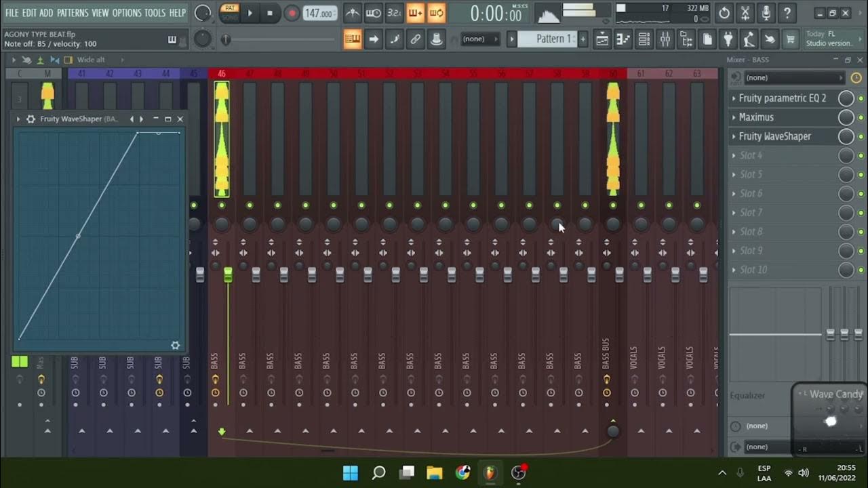This screenshot has height=488, width=868.
Task: Open the Channel rack icon
Action: click(644, 39)
